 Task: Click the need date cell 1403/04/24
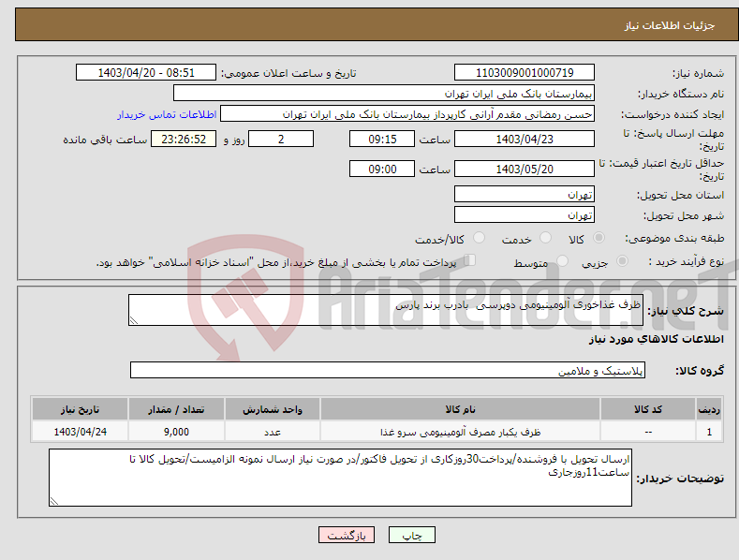tap(80, 432)
